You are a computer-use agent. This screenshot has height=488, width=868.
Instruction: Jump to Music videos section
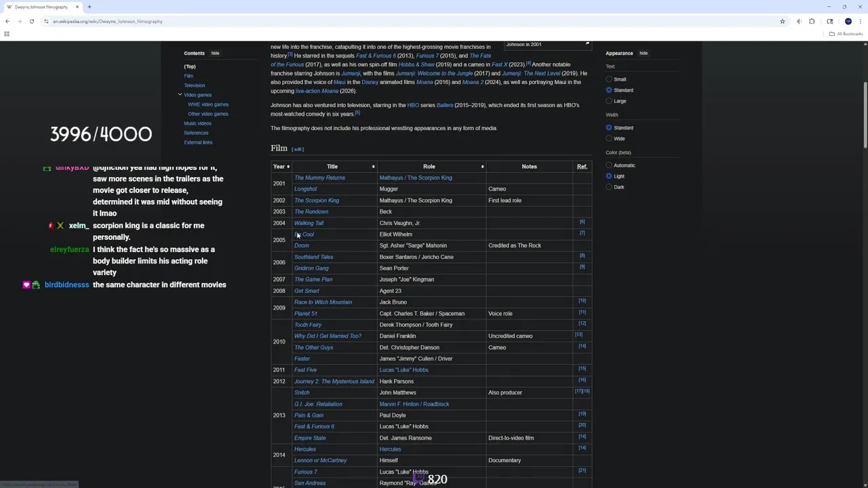tap(197, 123)
